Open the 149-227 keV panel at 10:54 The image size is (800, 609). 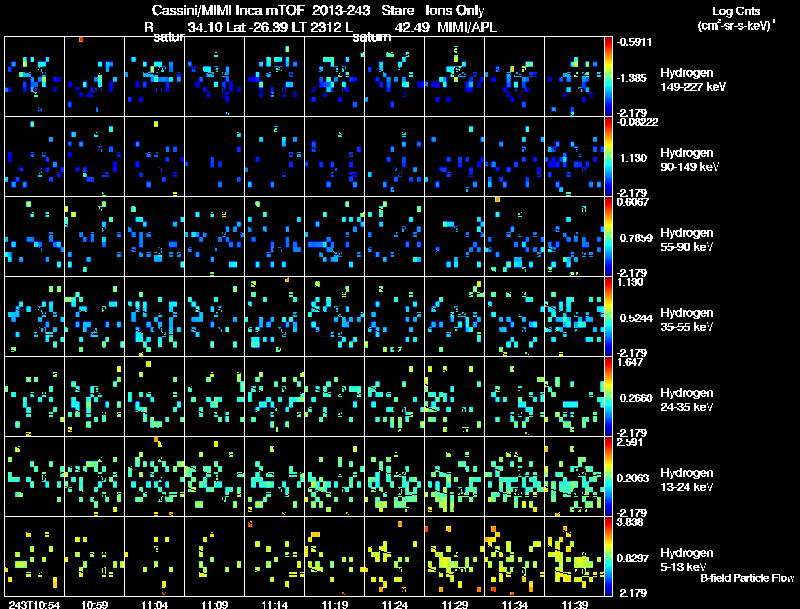click(x=34, y=77)
